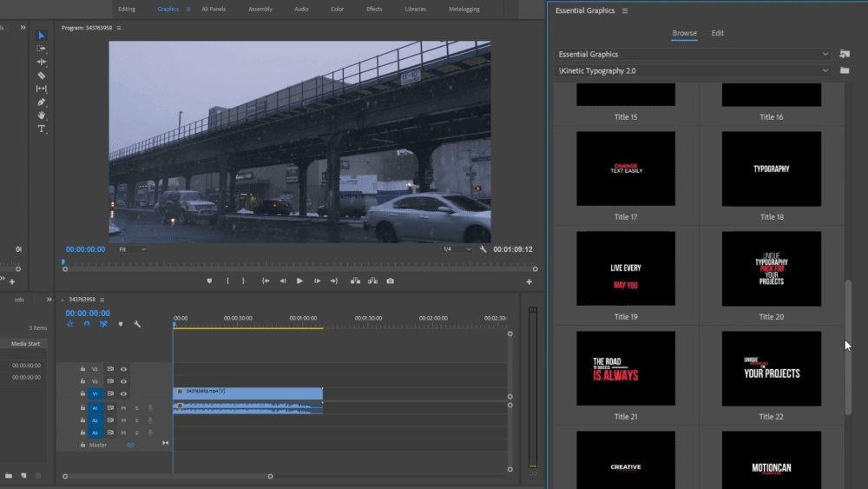This screenshot has height=489, width=868.
Task: Add a marker in the timeline
Action: [x=121, y=324]
